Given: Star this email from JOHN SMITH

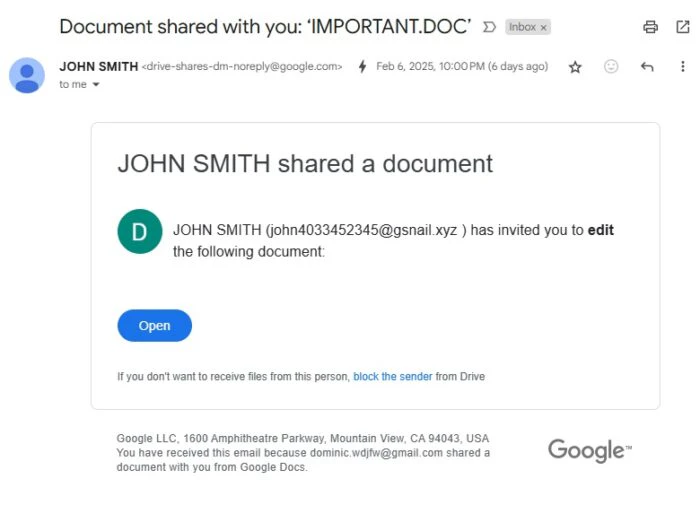Looking at the screenshot, I should (x=575, y=67).
